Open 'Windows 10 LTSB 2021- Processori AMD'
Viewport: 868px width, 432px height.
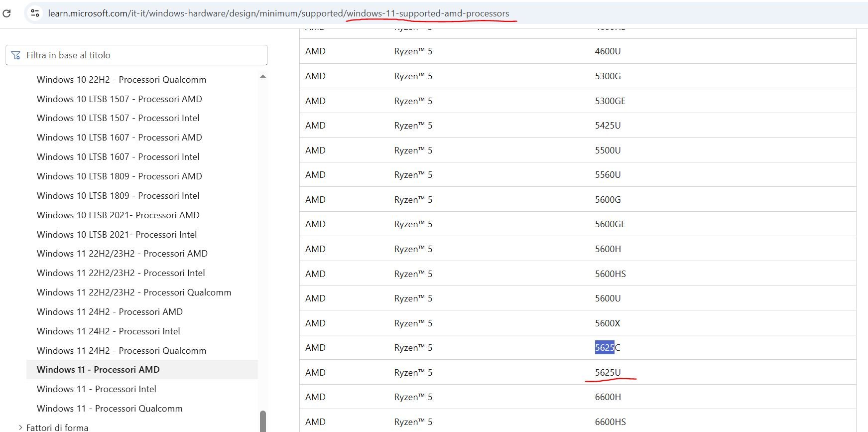click(118, 215)
